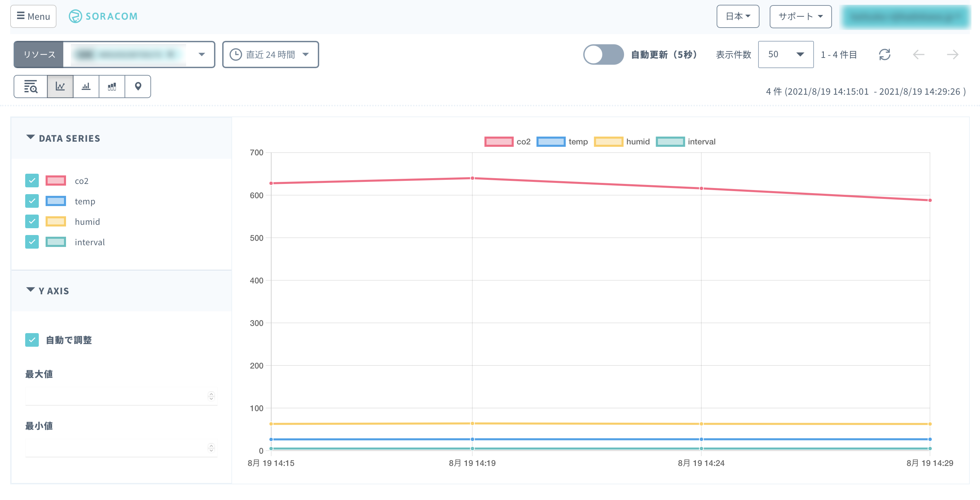Open the 表示件数 50 dropdown
The height and width of the screenshot is (500, 980).
tap(785, 54)
